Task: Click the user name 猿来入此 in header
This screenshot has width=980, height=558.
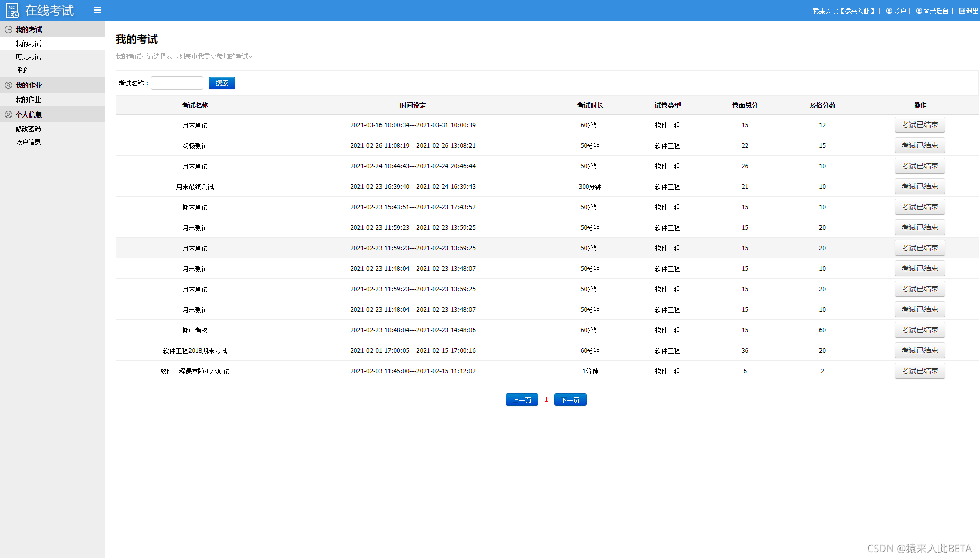Action: pyautogui.click(x=844, y=11)
